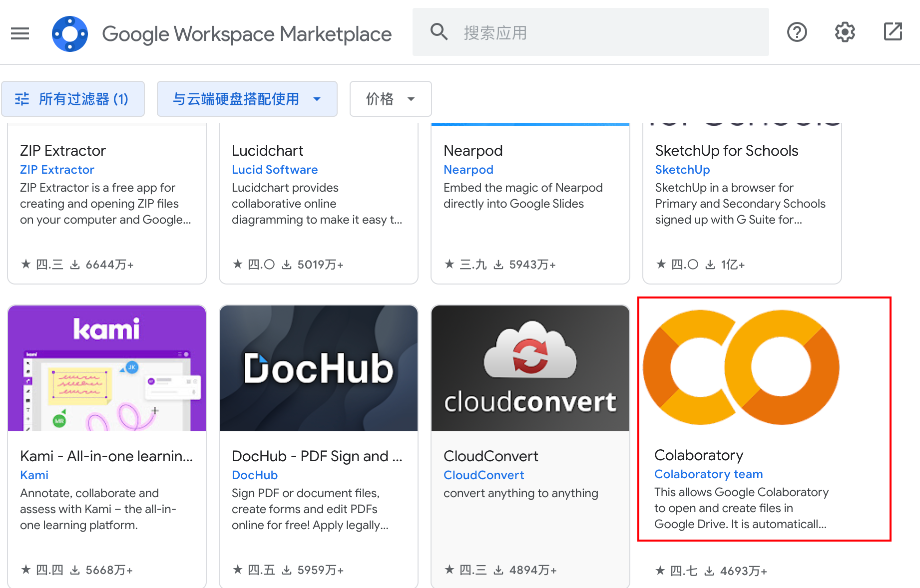Click SketchUp for Schools download icon
Screen dimensions: 920x588
[710, 265]
